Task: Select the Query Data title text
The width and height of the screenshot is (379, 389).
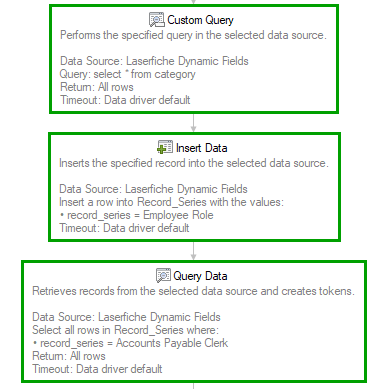Action: pos(200,276)
